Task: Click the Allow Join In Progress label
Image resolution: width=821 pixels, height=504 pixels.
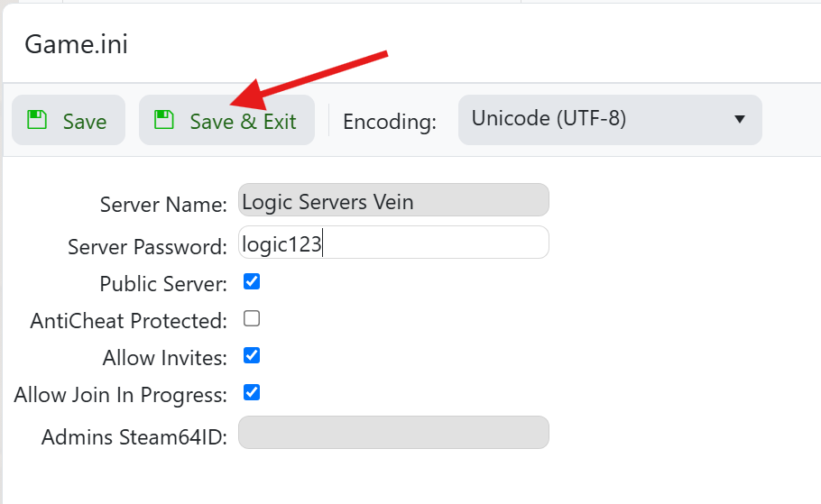Action: pyautogui.click(x=120, y=395)
